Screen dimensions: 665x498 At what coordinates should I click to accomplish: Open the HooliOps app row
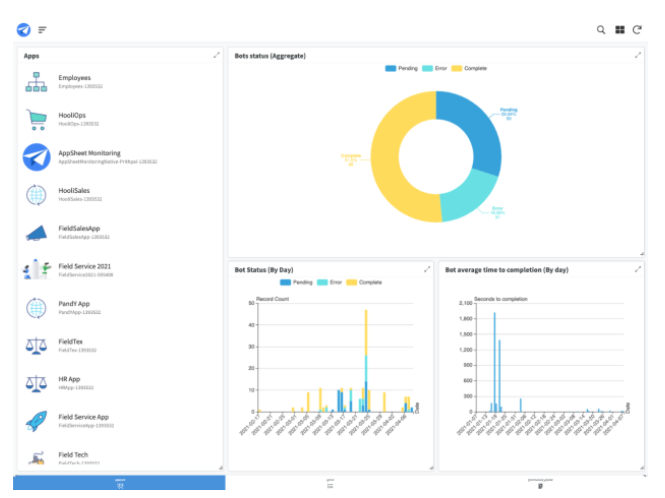tap(120, 120)
